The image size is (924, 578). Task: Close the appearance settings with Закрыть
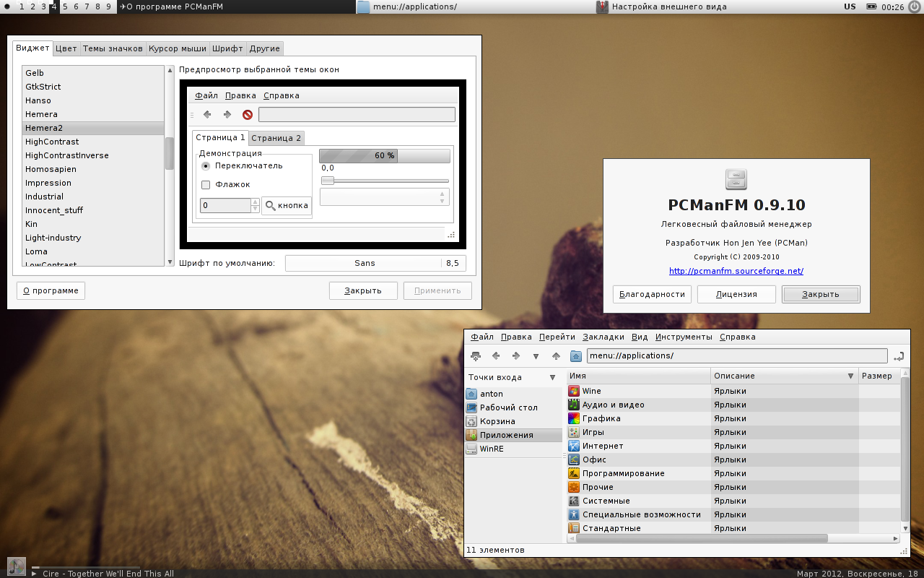[x=363, y=290]
